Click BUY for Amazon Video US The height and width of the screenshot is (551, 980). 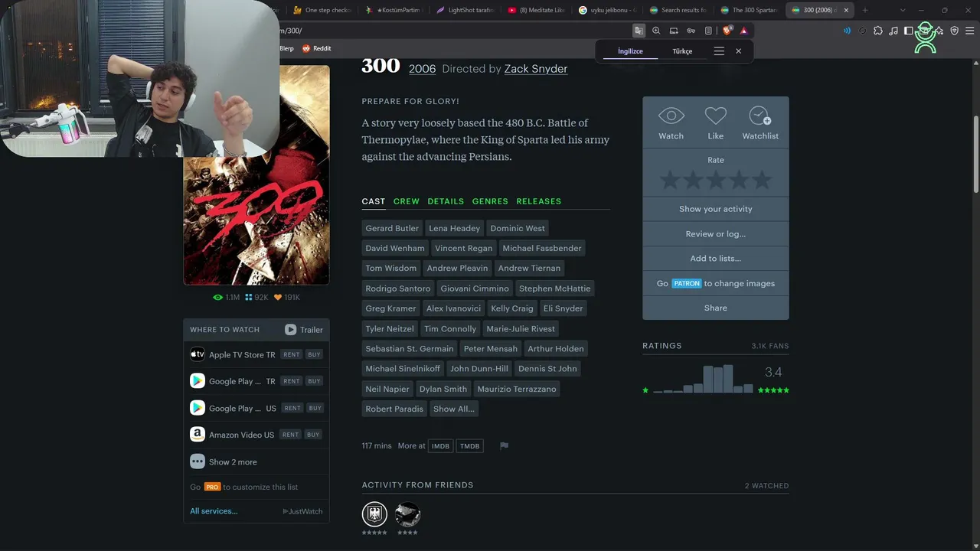[x=313, y=435]
